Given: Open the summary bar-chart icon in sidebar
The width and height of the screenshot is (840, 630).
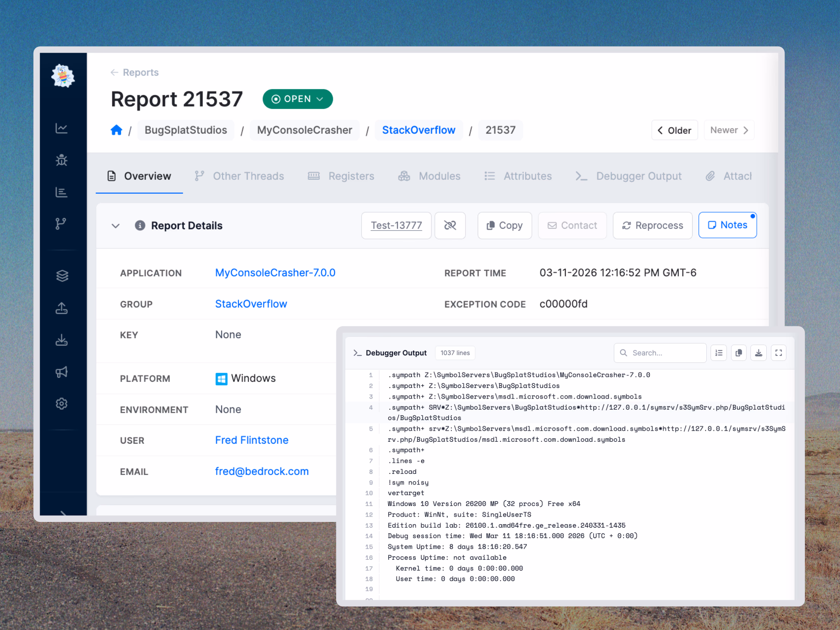Looking at the screenshot, I should click(x=61, y=192).
